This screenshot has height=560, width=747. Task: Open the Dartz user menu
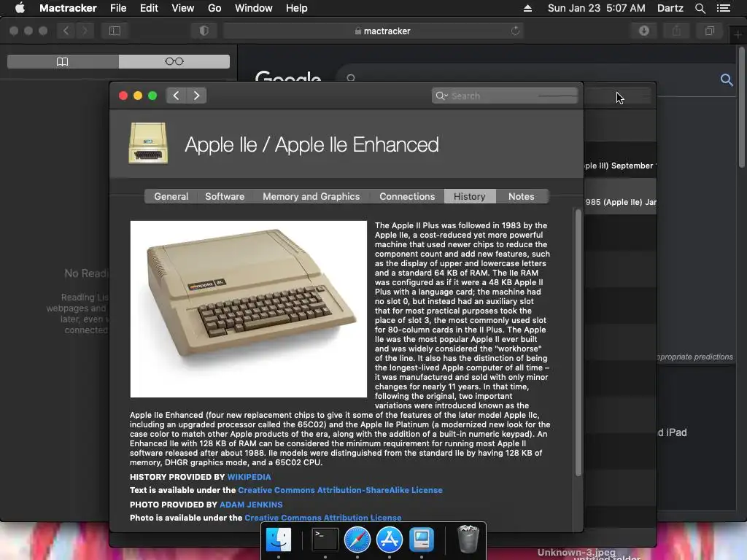(670, 8)
